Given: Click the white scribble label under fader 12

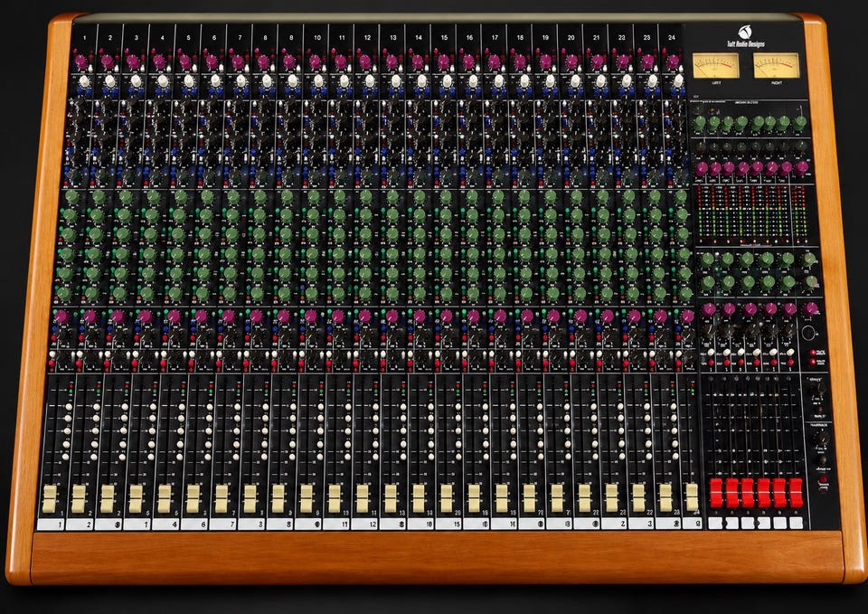Looking at the screenshot, I should pyautogui.click(x=364, y=524).
